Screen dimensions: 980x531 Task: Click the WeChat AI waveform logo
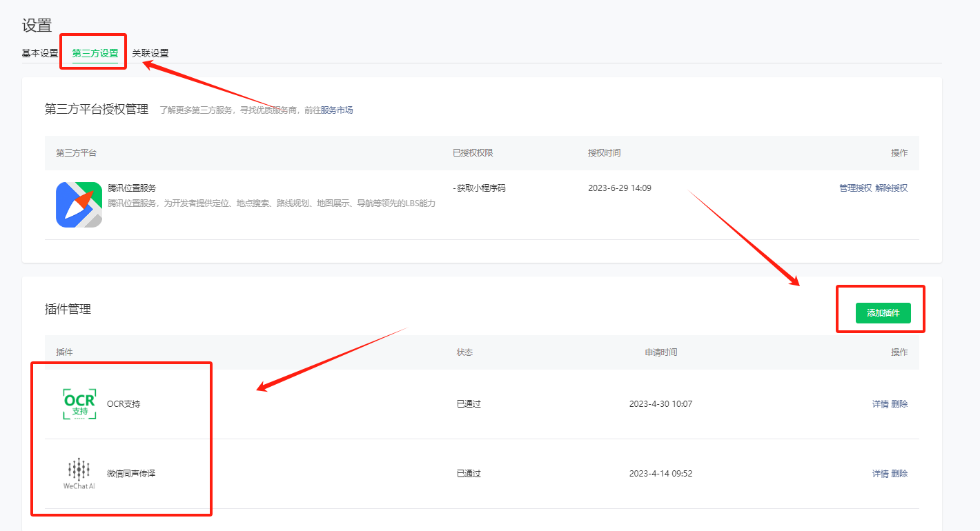(79, 469)
